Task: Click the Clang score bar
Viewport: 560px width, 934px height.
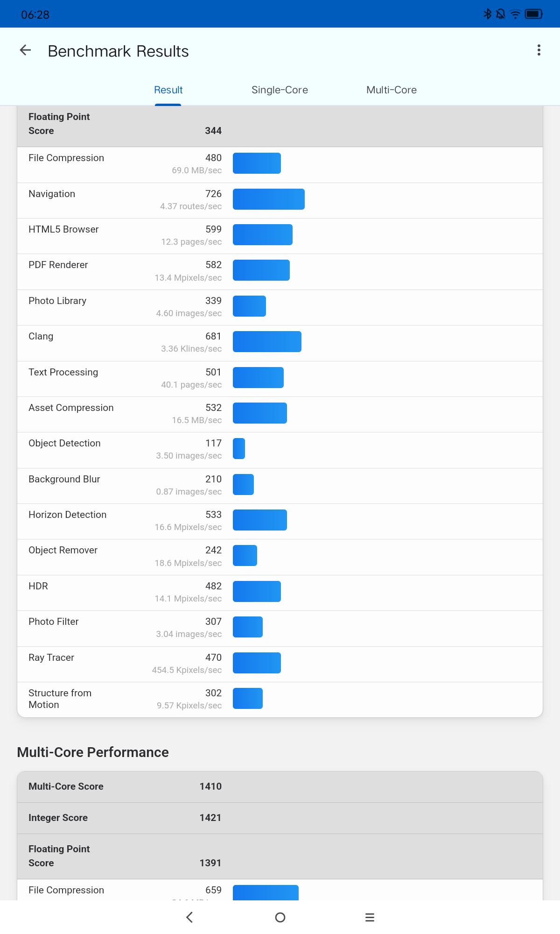Action: (267, 342)
